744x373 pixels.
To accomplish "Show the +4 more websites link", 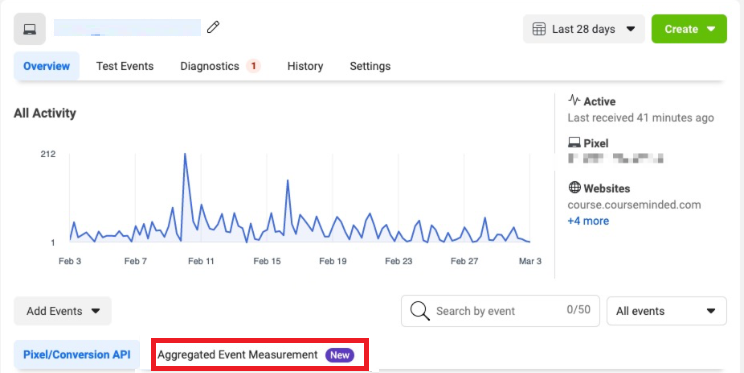I will coord(588,221).
